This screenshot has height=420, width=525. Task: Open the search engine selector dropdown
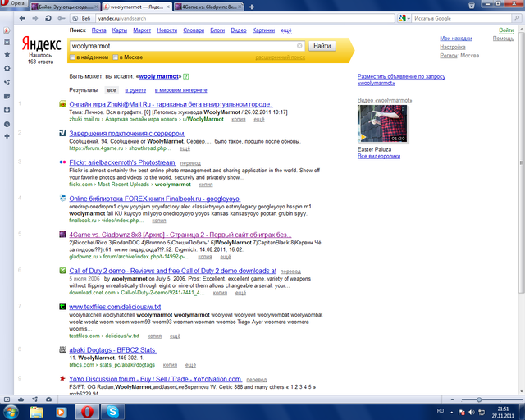[x=404, y=18]
